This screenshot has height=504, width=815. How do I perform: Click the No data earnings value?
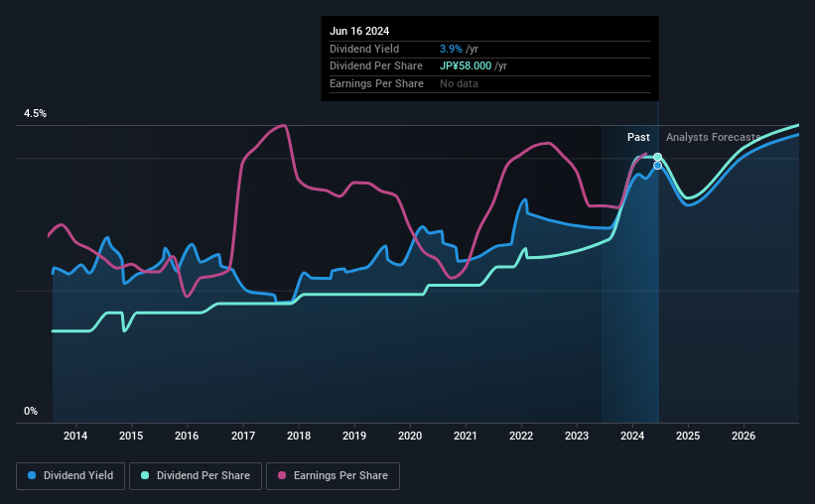[x=459, y=83]
